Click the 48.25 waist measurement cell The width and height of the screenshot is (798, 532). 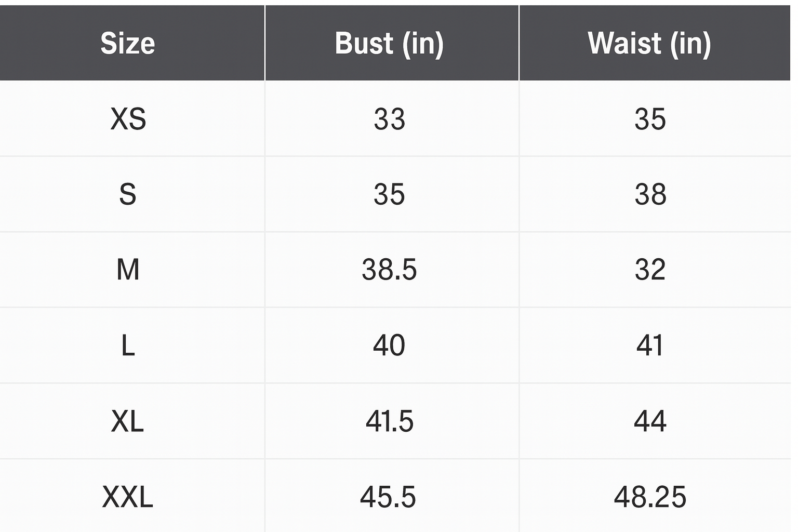tap(650, 497)
